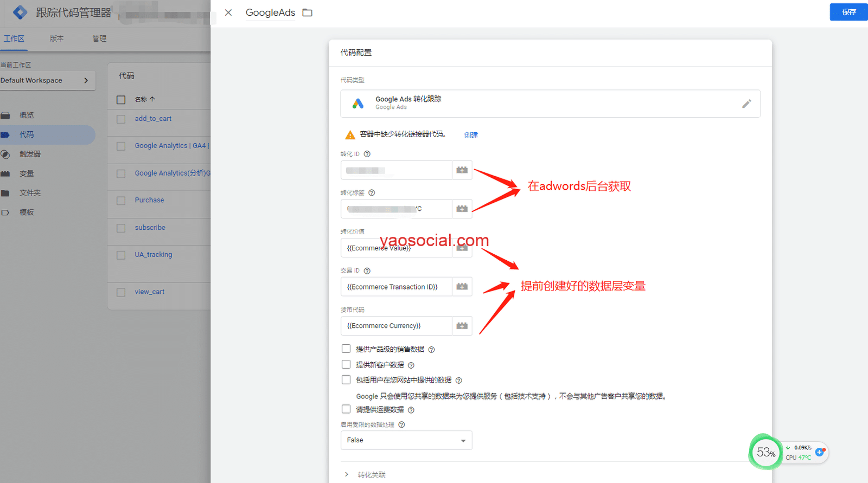
Task: Click the pencil icon to edit tag type
Action: coord(746,104)
